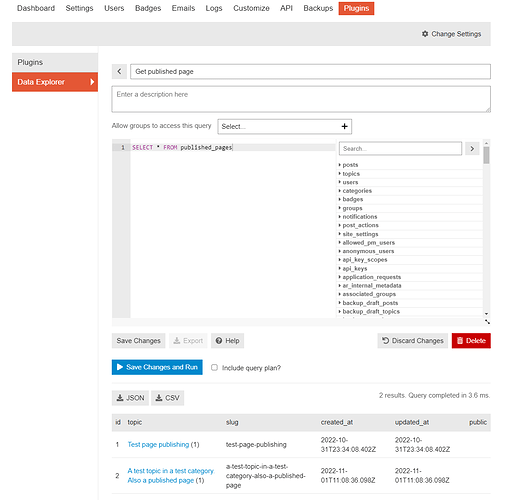Viewport: 505px width, 500px height.
Task: Expand the badges table in schema
Action: coord(353,199)
